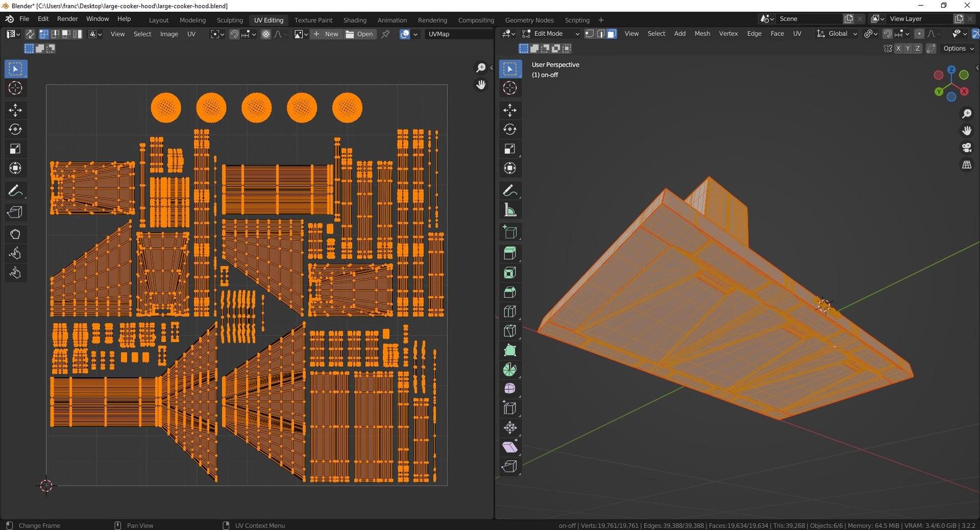Select the Rip Region tool in UV editor
The height and width of the screenshot is (530, 980).
(15, 212)
